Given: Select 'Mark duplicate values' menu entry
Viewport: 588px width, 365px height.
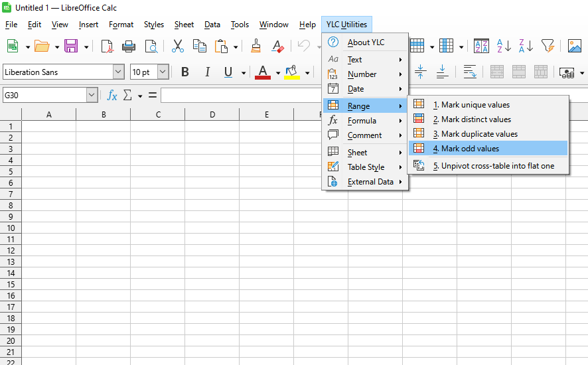Looking at the screenshot, I should [479, 134].
